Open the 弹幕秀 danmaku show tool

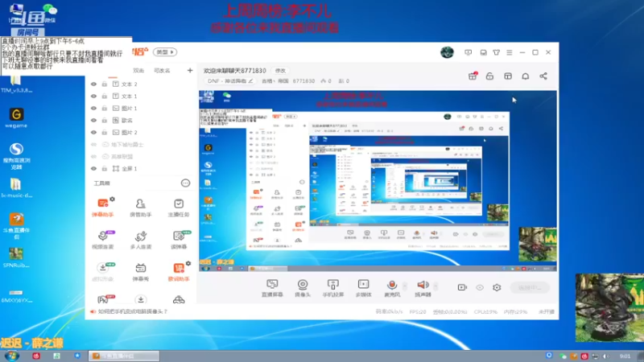[x=140, y=272]
